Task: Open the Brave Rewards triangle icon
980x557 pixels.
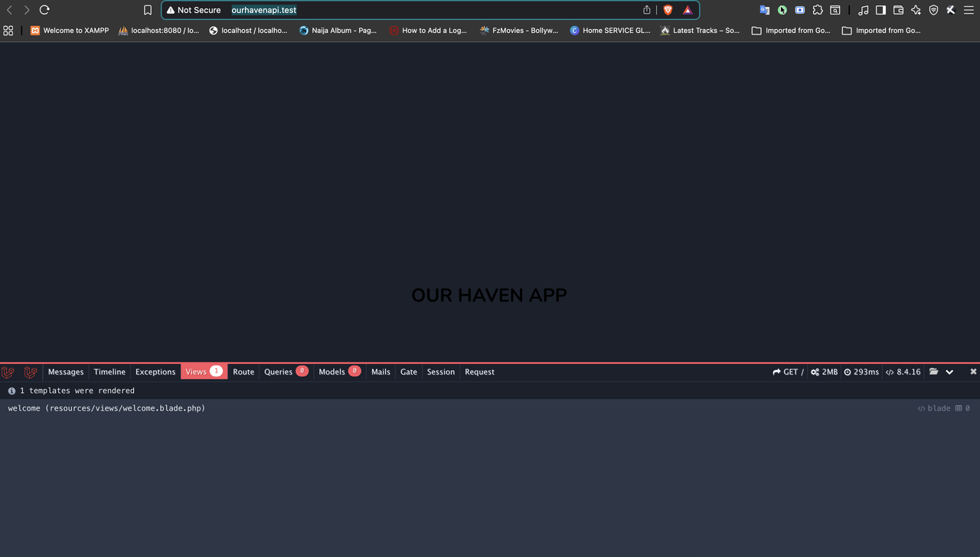Action: [x=688, y=10]
